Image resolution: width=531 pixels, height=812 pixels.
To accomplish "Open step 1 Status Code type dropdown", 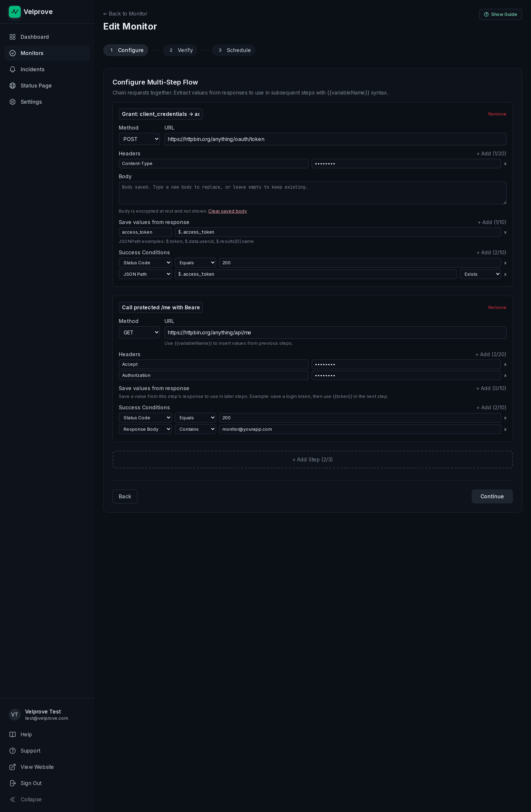I will point(145,263).
